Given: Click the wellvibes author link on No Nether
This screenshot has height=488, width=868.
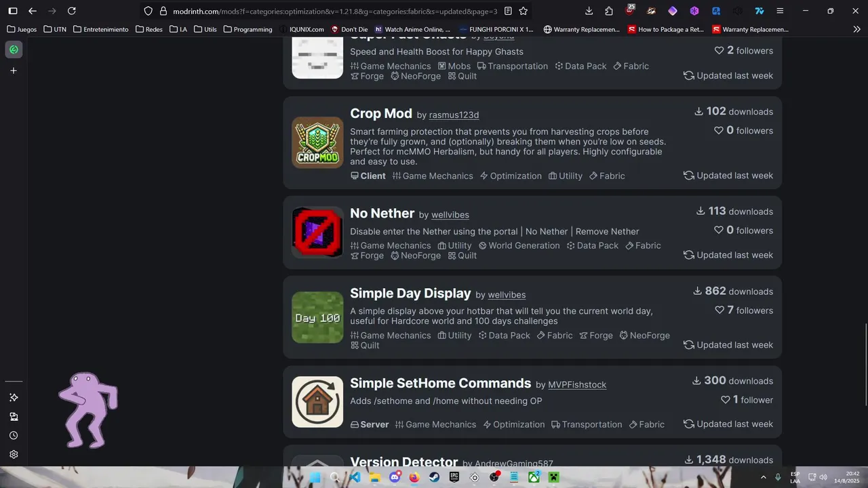Looking at the screenshot, I should point(450,215).
